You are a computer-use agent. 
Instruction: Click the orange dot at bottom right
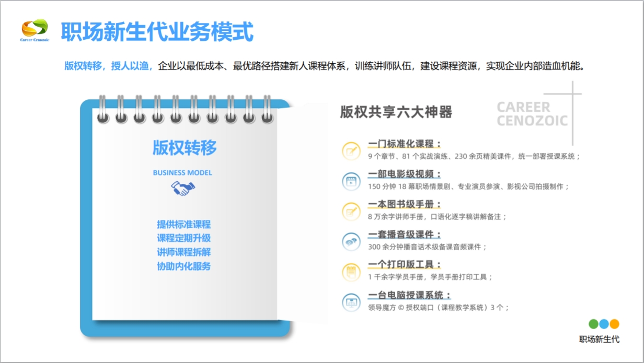[x=615, y=324]
